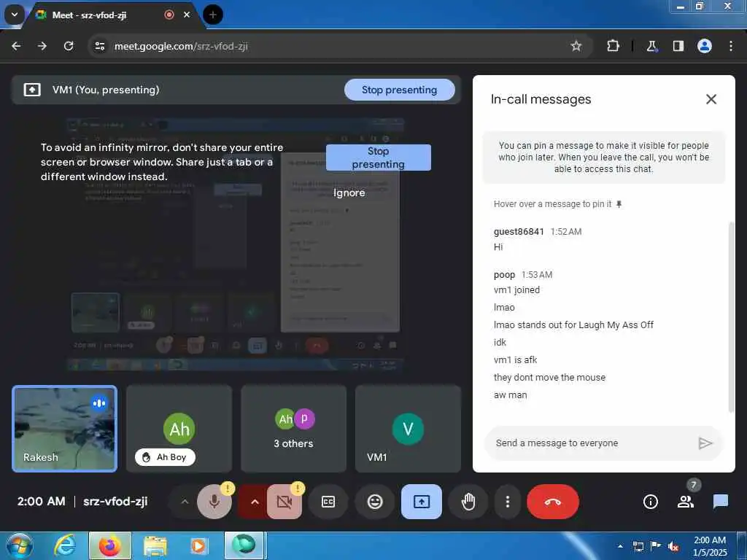The width and height of the screenshot is (747, 560).
Task: Show the people list icon
Action: (x=686, y=502)
